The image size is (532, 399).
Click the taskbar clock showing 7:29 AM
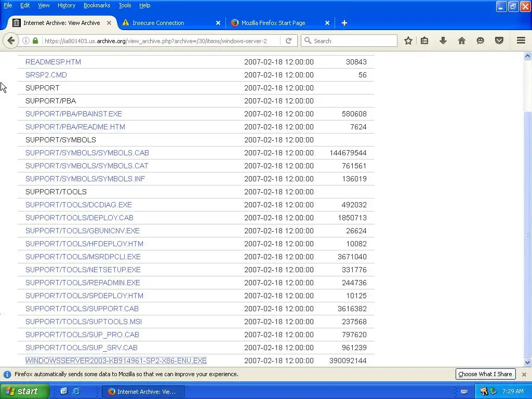pyautogui.click(x=513, y=391)
